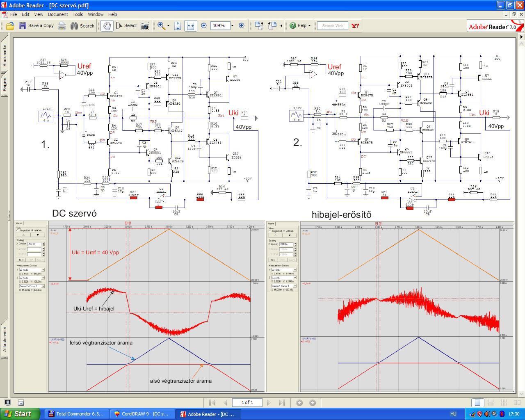Switch to Total Commander in taskbar
525x420 pixels.
point(76,414)
